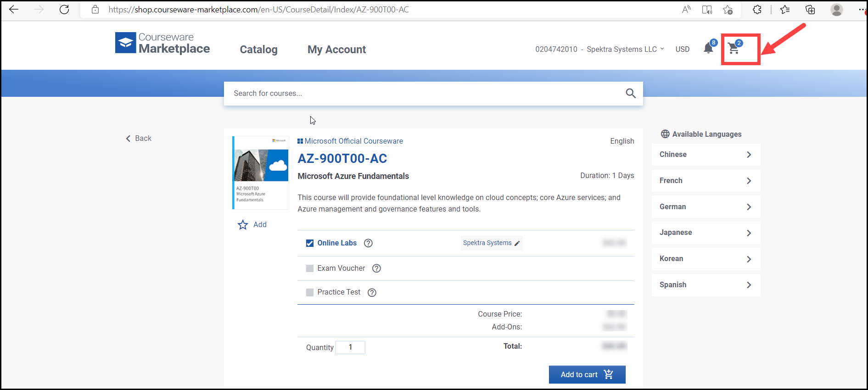Click the Online Labs label

coord(337,243)
